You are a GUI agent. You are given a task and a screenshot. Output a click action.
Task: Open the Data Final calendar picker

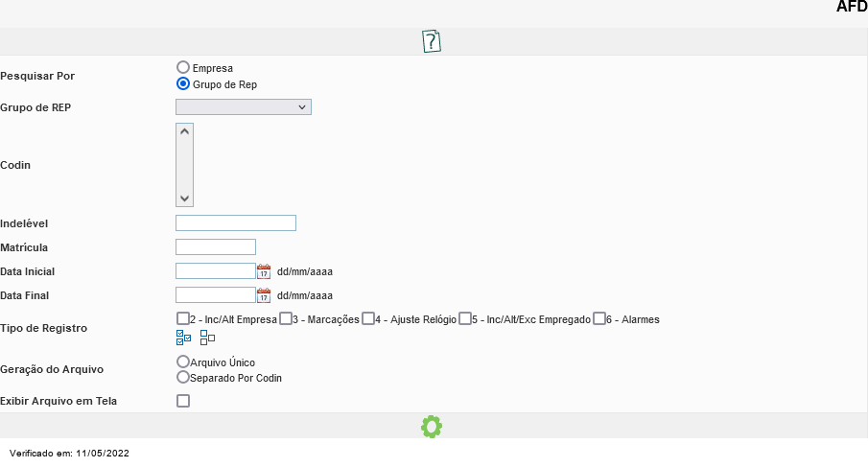[264, 295]
